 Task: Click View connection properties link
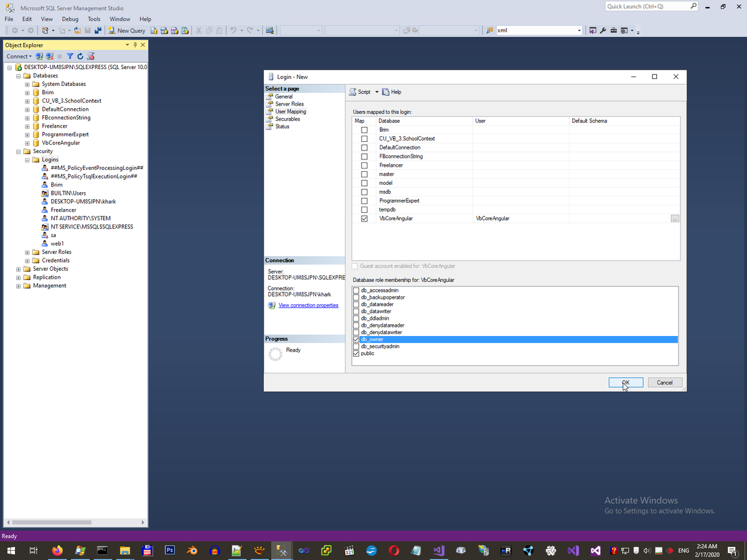pyautogui.click(x=309, y=306)
